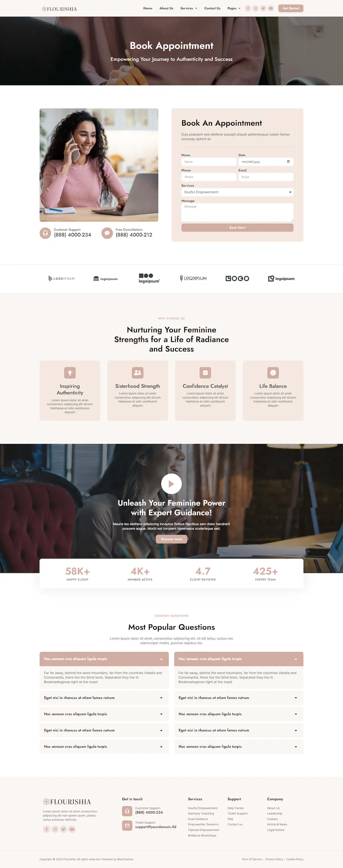Click the Free Consultations chat bubble icon
Screen dimensions: 343x868
[107, 233]
